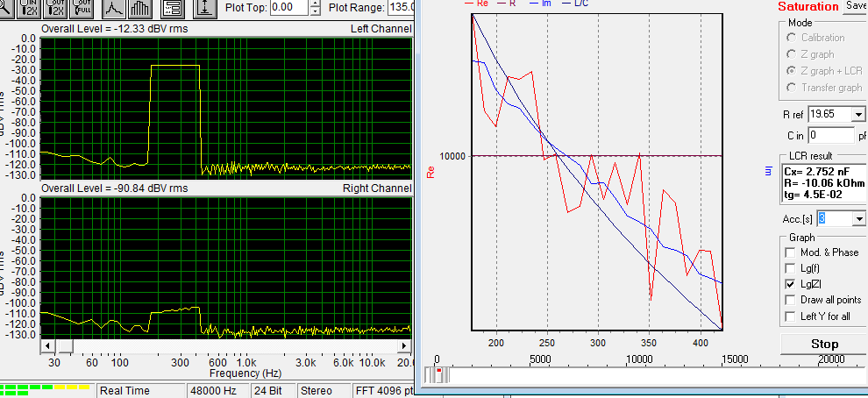868x398 pixels.
Task: Click the vertical autoscale arrows icon
Action: (x=205, y=8)
